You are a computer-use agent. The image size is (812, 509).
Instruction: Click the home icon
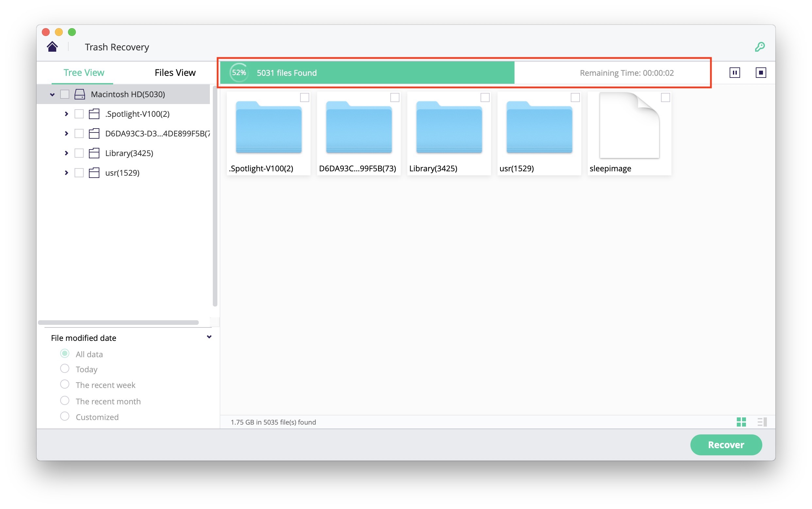tap(52, 46)
